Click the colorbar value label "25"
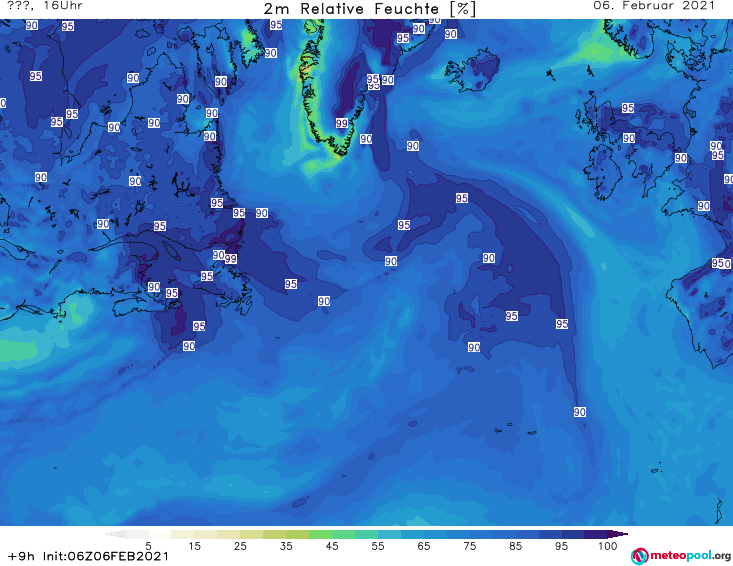 [240, 546]
